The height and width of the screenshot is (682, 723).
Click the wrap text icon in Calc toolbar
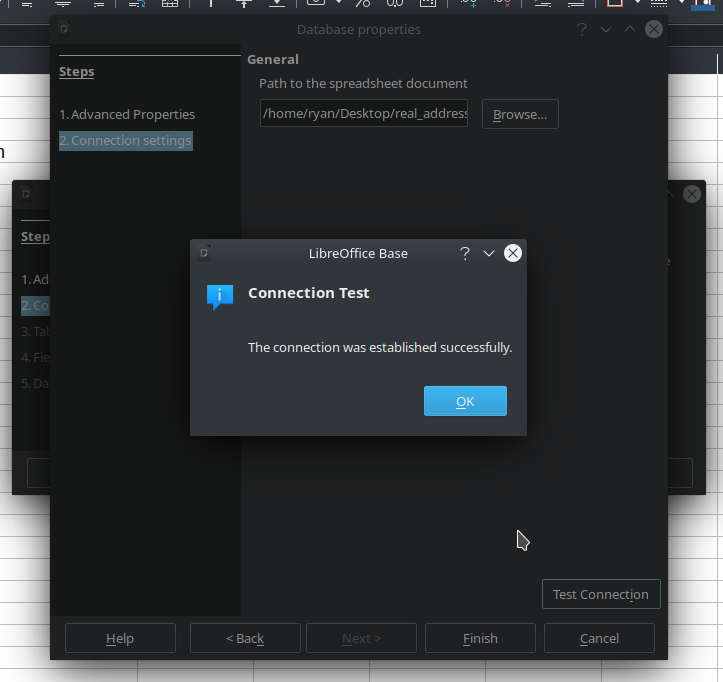tap(136, 3)
